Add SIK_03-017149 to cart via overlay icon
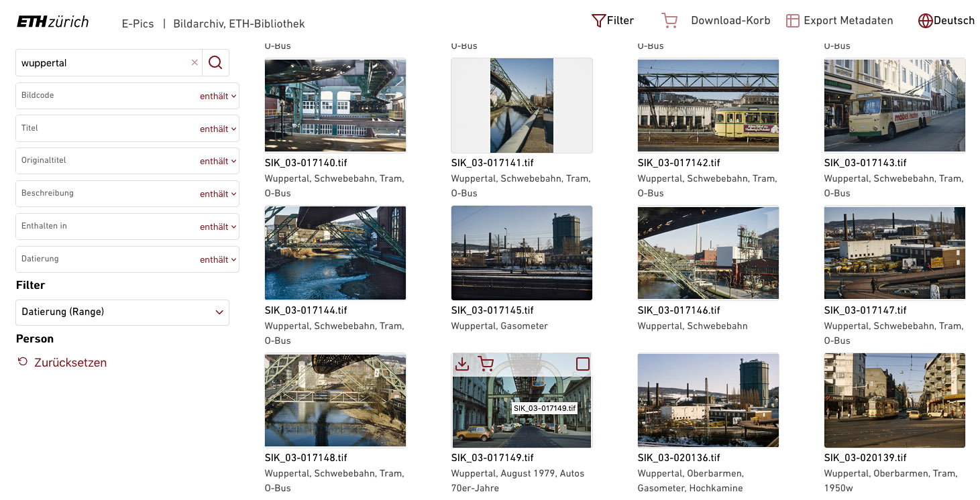The width and height of the screenshot is (980, 500). click(486, 364)
